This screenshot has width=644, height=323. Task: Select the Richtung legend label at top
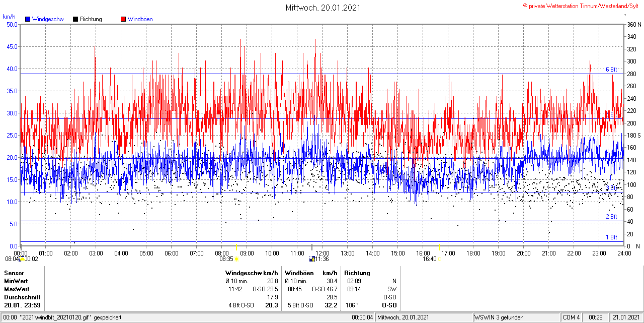click(x=91, y=19)
